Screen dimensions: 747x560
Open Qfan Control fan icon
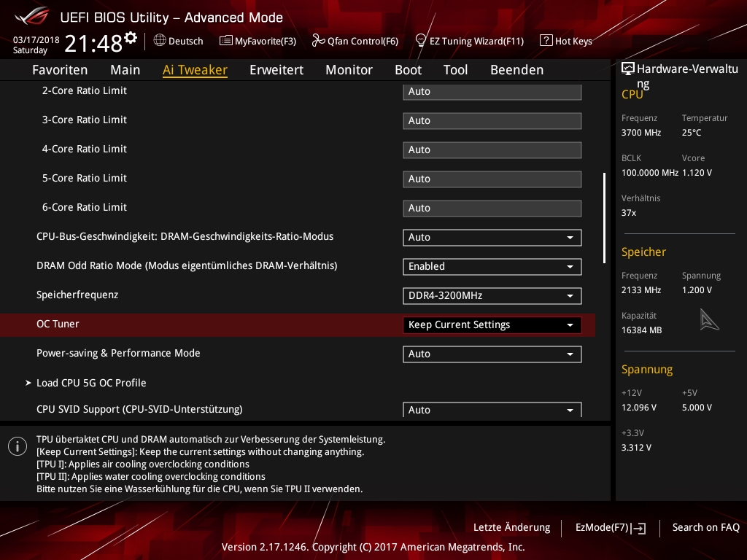pos(318,41)
